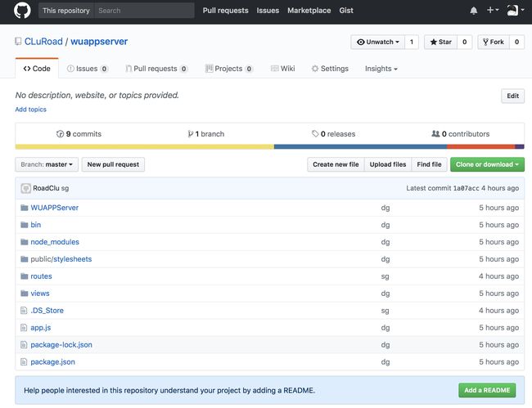
Task: Click Upload files button
Action: point(388,164)
